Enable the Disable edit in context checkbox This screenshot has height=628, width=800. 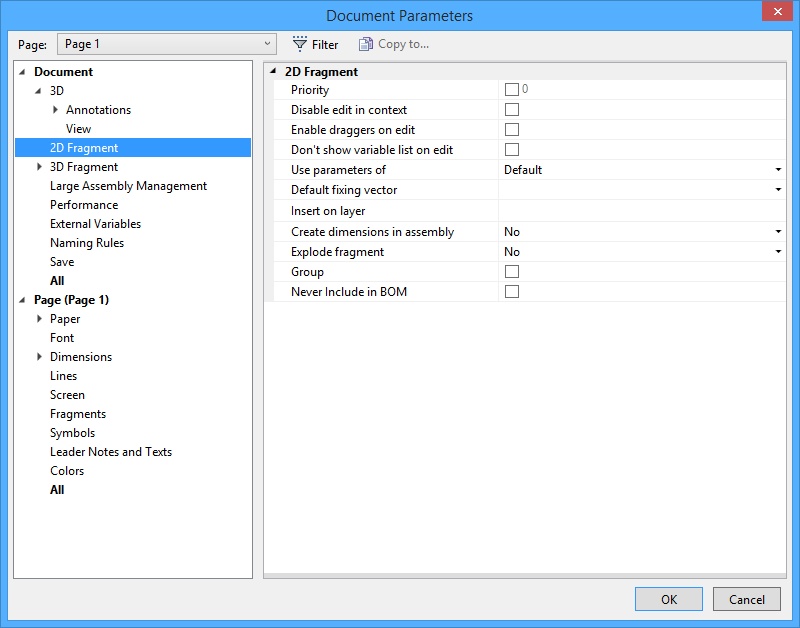[x=512, y=110]
